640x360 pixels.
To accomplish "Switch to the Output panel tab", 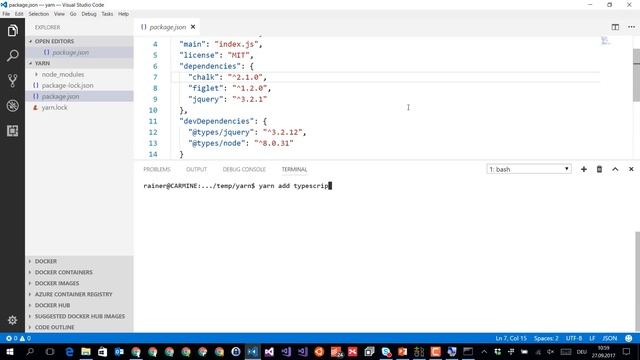I will point(196,169).
